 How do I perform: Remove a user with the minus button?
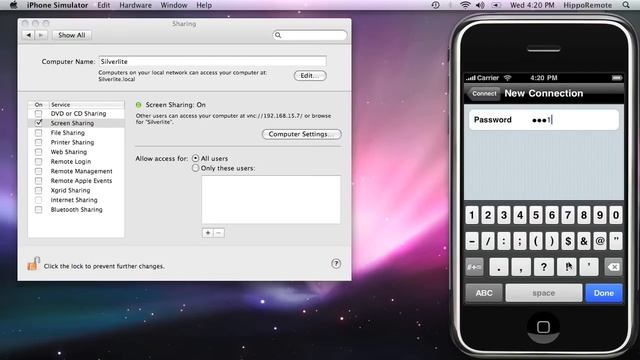(219, 233)
